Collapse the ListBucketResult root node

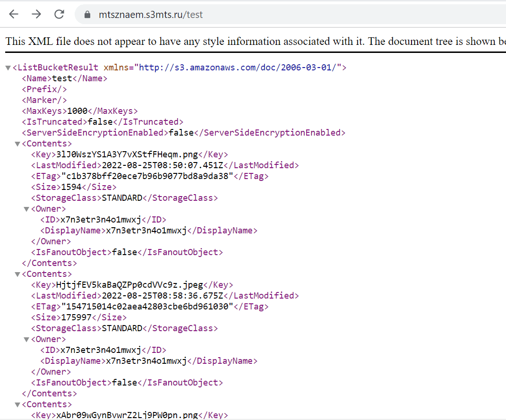coord(9,68)
